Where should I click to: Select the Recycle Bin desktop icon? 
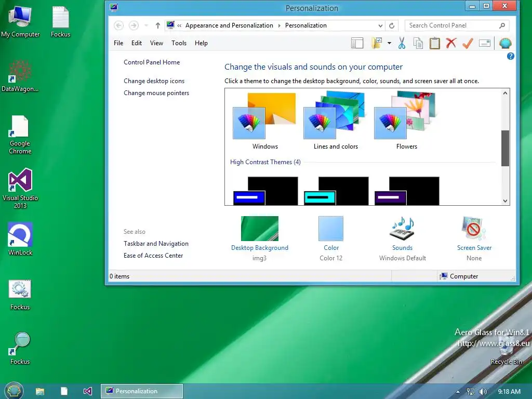506,351
